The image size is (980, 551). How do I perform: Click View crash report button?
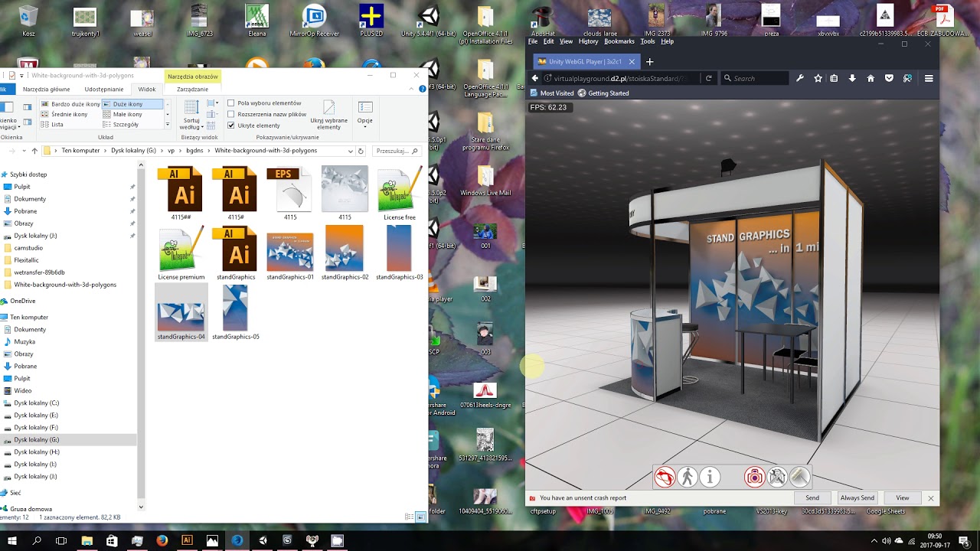[x=903, y=497]
